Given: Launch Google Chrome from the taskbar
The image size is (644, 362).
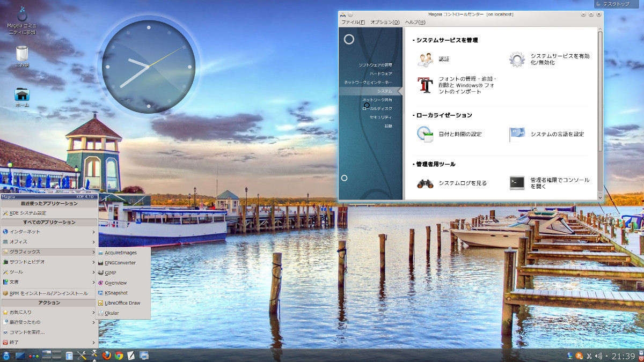Looking at the screenshot, I should pos(119,355).
